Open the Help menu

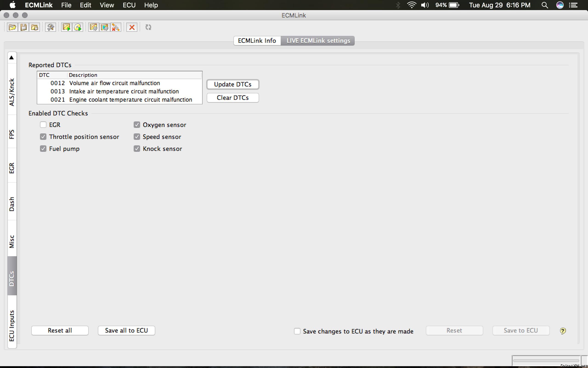[x=151, y=5]
